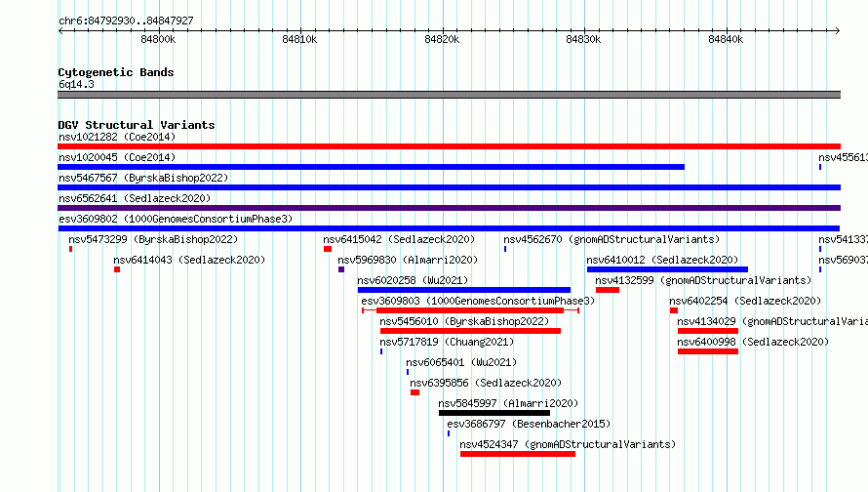Open esv3609802 (1000GenomesConsortiumPhase3) label
Screen dimensions: 868x492
click(176, 219)
